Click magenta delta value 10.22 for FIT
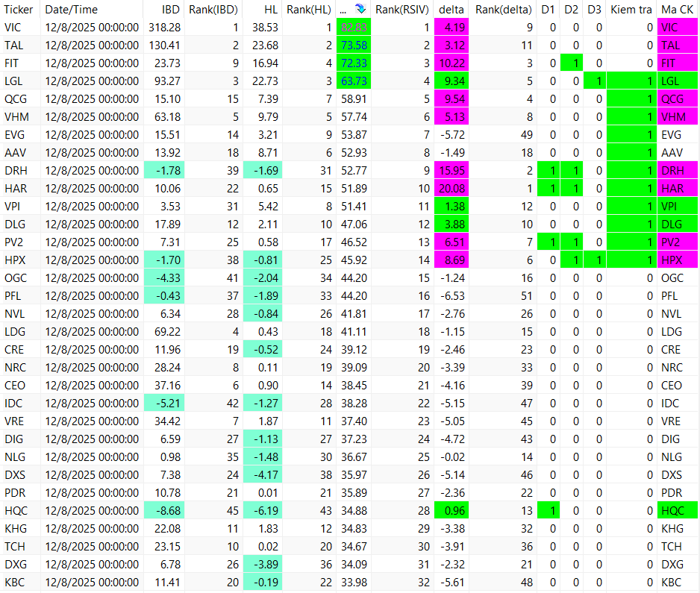700x593 pixels. pos(451,63)
